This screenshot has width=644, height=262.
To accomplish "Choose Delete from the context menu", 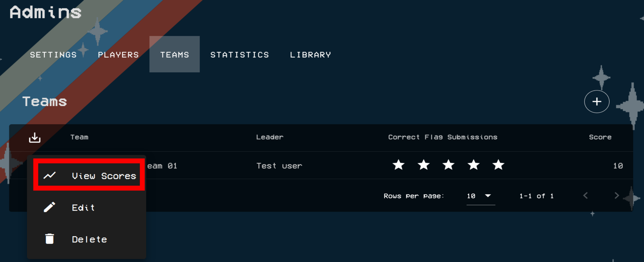I will pos(89,239).
